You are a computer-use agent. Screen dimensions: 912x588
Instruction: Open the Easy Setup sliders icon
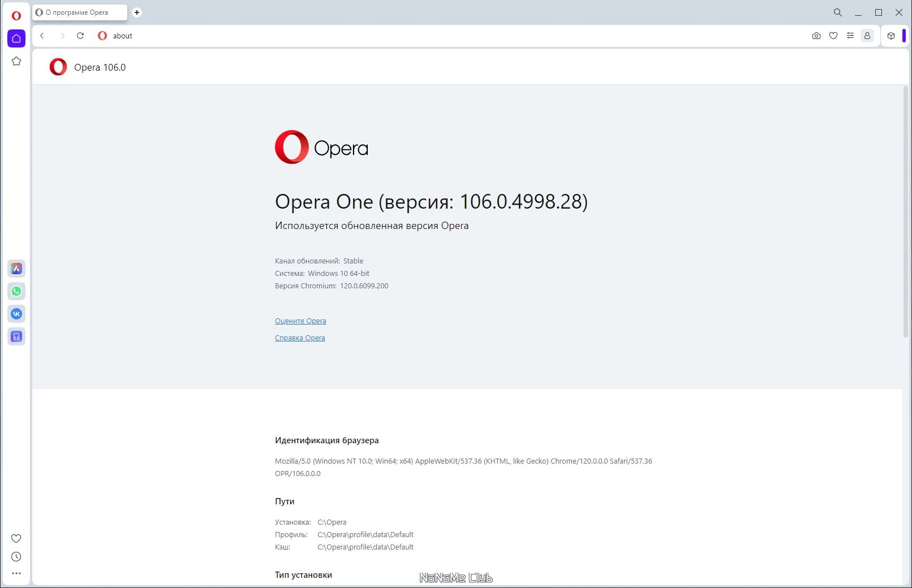point(850,36)
